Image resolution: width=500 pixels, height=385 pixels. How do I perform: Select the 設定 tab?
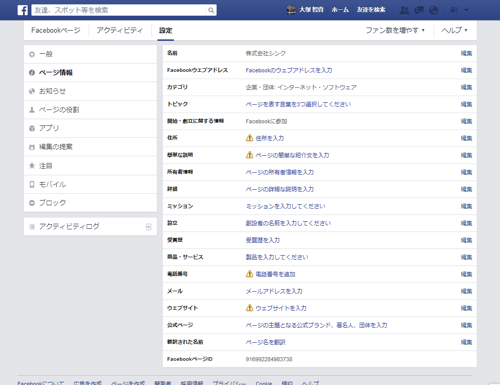(x=166, y=30)
